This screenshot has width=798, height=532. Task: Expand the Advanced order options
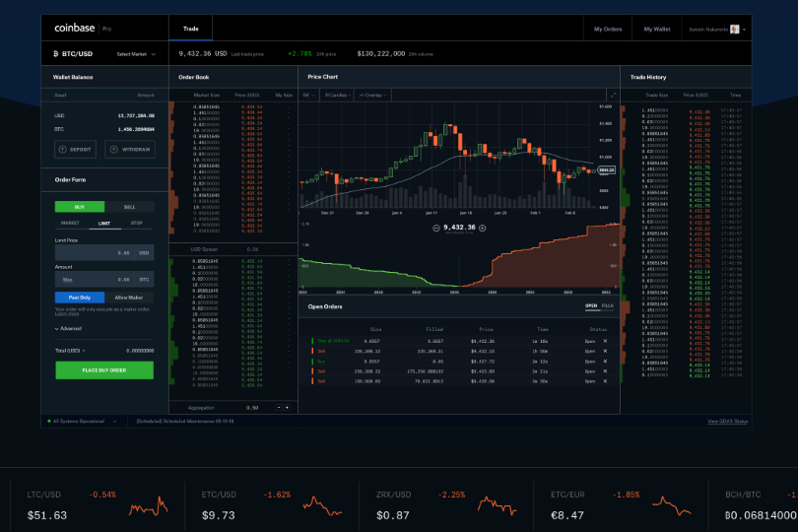[68, 329]
